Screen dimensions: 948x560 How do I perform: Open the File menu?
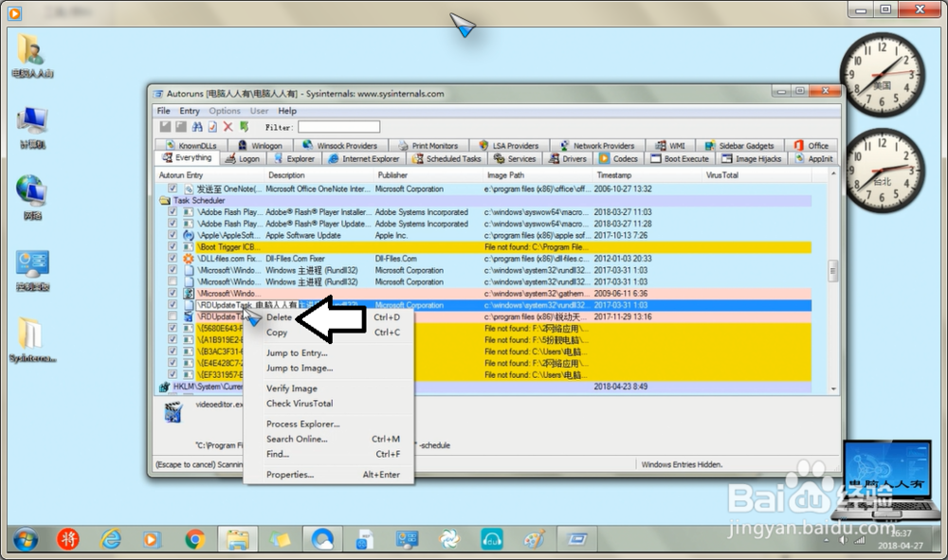(164, 111)
